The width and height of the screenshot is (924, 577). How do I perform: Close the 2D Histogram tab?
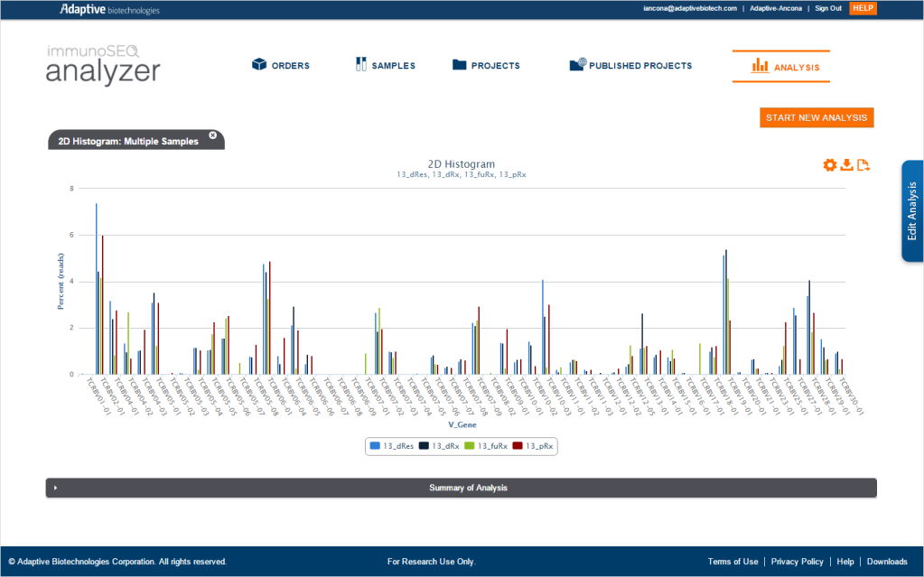coord(213,135)
